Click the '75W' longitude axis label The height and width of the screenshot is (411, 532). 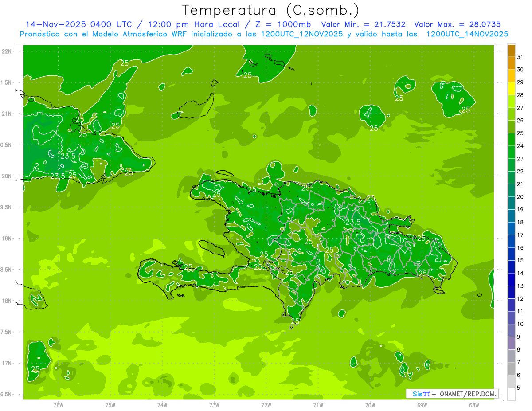point(110,405)
